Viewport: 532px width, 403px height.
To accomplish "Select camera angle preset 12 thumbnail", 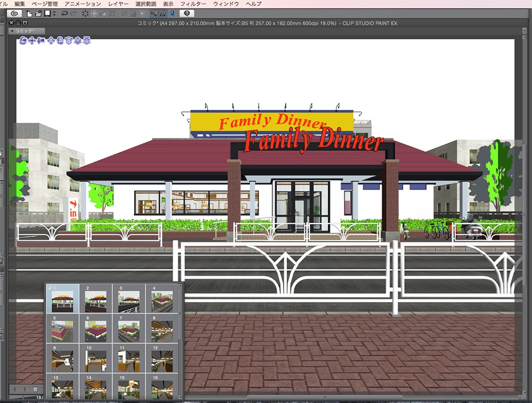I will point(162,358).
